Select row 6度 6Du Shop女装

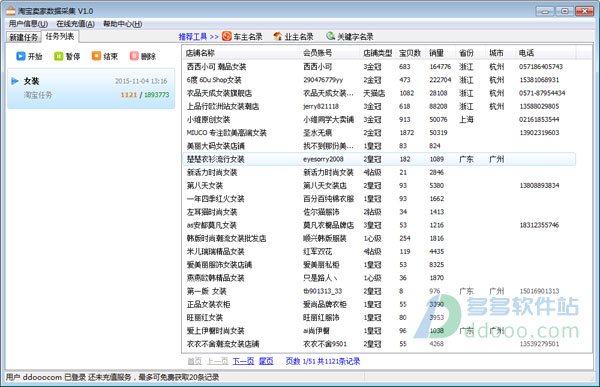(379, 80)
